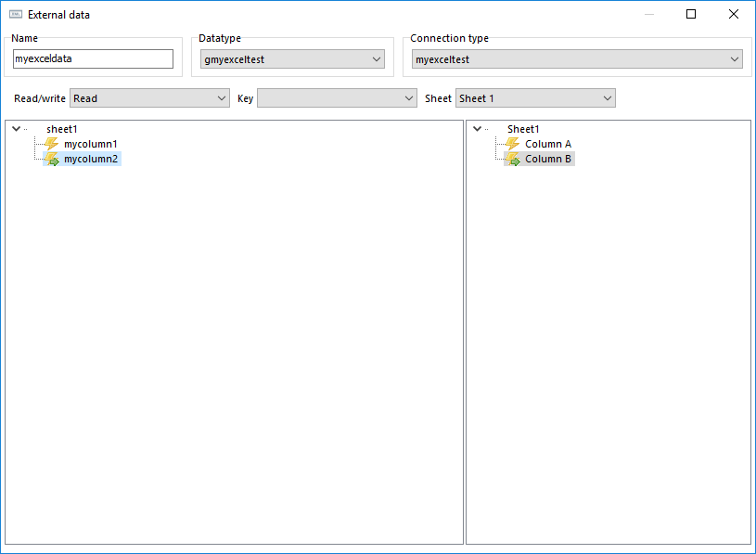Viewport: 756px width, 554px height.
Task: Click the lightning icon beside Column A
Action: (x=513, y=144)
